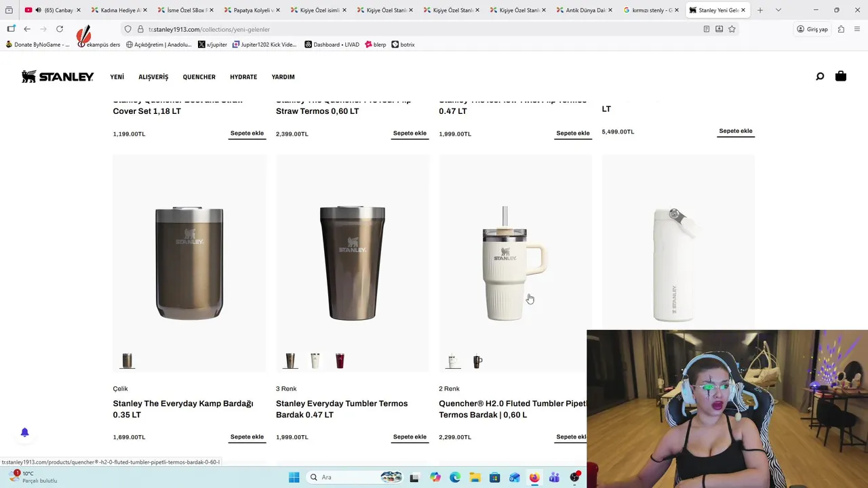Image resolution: width=868 pixels, height=488 pixels.
Task: Select the red swatch on Everyday Tumbler
Action: click(x=340, y=361)
